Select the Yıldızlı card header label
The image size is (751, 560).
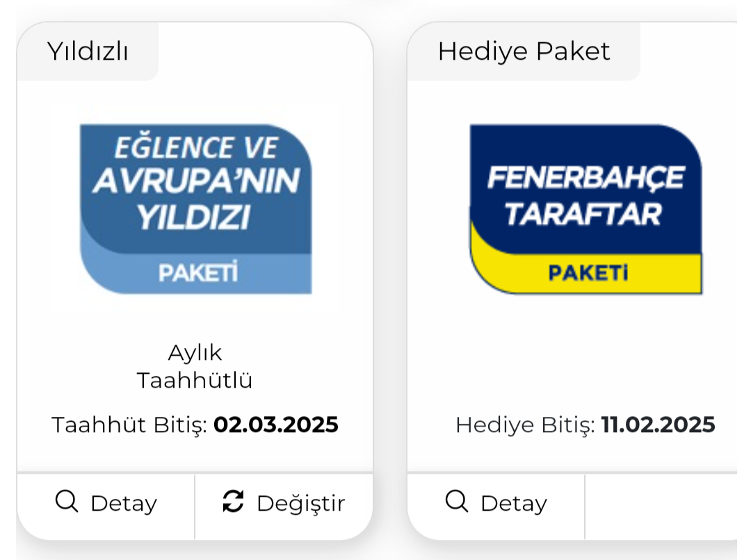click(x=88, y=51)
